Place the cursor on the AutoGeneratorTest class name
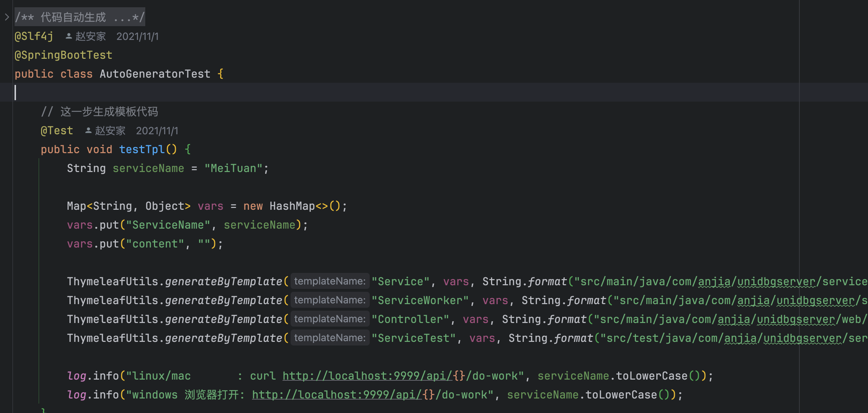868x413 pixels. [155, 74]
